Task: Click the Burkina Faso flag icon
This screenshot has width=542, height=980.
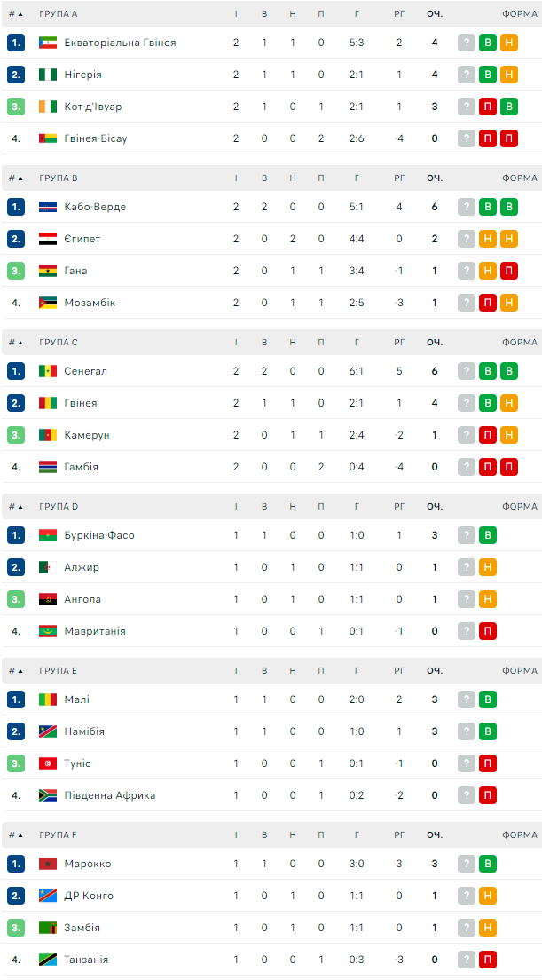Action: (48, 535)
